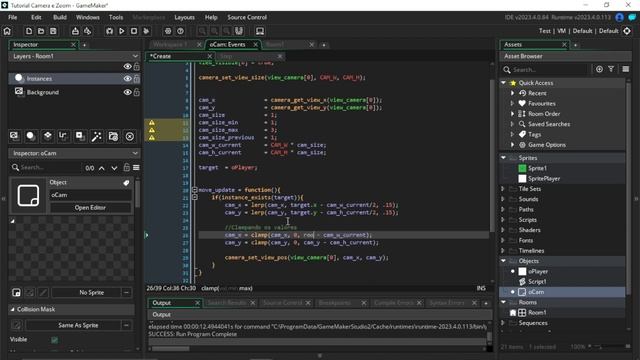Screen dimensions: 640x360
Task: Open the Help icon in the toolbar
Action: pos(180,31)
